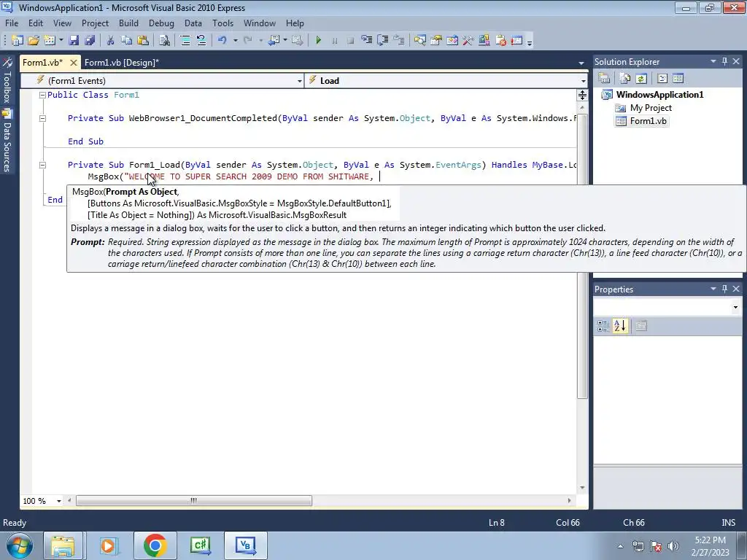Image resolution: width=747 pixels, height=560 pixels.
Task: Click the Open File folder icon
Action: click(34, 41)
